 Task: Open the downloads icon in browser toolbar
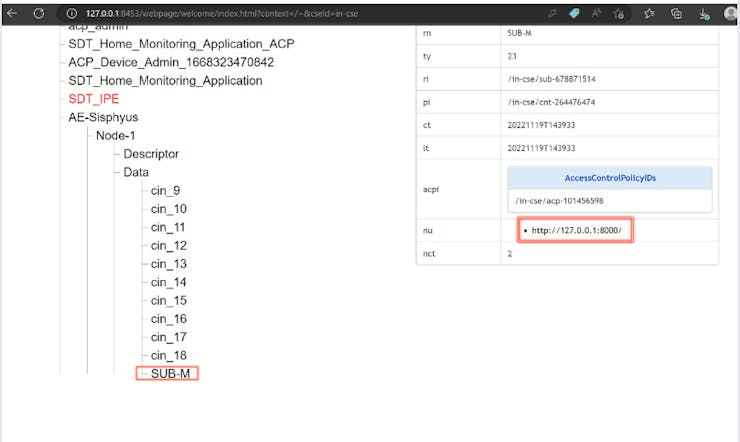(x=704, y=14)
